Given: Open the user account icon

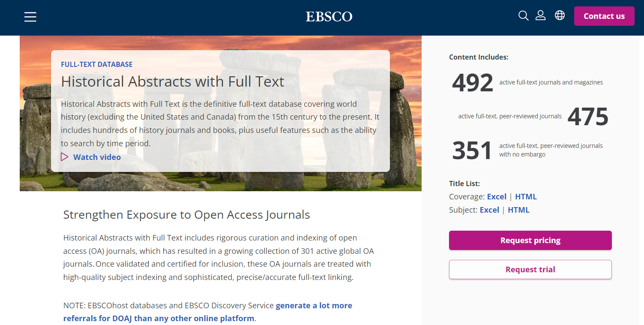Looking at the screenshot, I should (540, 15).
